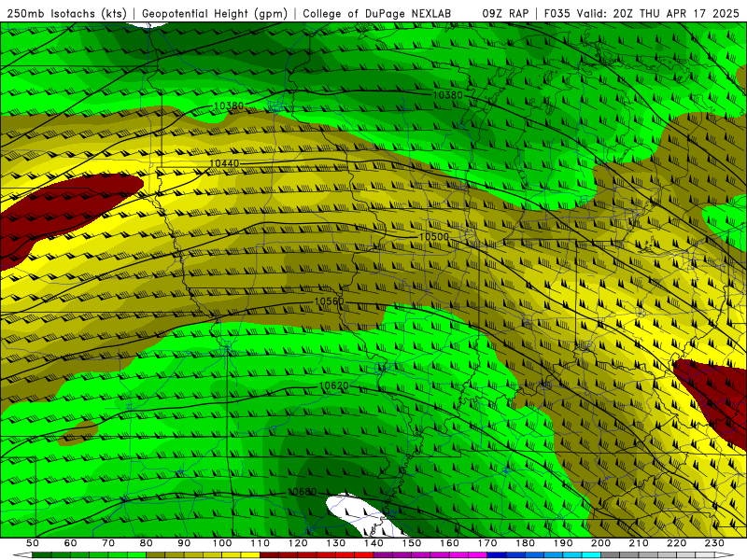Click the 190 value on the color scale

(x=563, y=543)
